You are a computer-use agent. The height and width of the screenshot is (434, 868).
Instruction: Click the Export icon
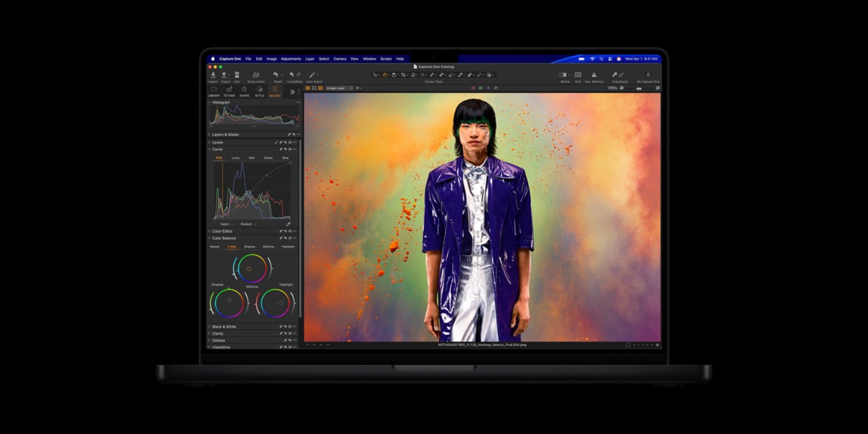(x=224, y=75)
